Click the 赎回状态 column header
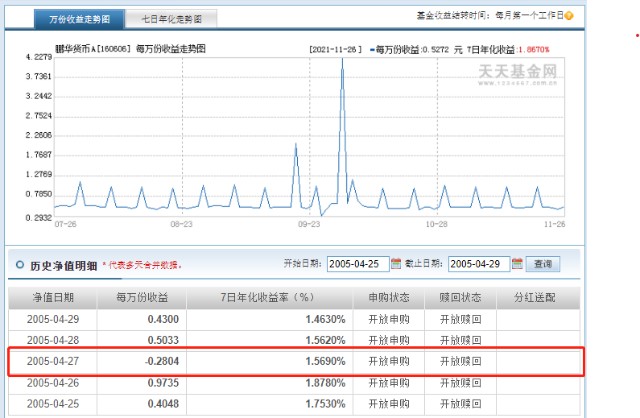640x418 pixels. (x=460, y=298)
